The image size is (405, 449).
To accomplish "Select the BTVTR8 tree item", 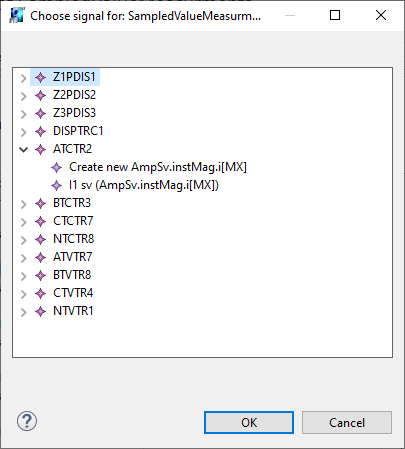I will point(72,275).
